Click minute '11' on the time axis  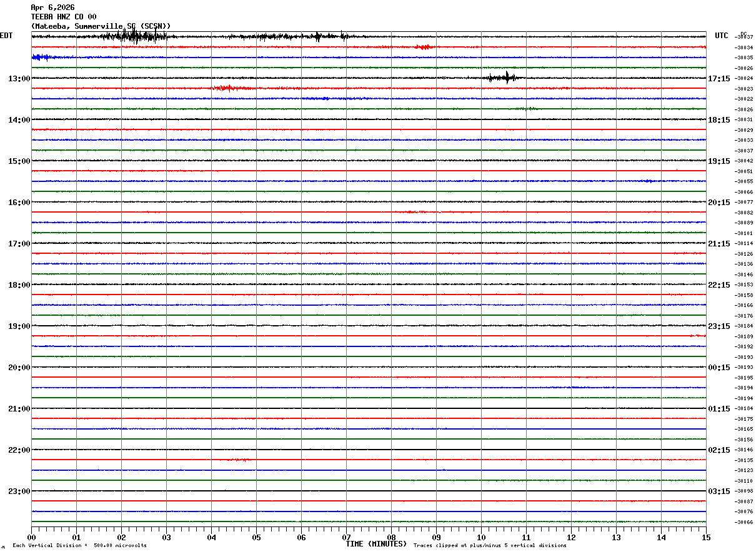pos(526,537)
